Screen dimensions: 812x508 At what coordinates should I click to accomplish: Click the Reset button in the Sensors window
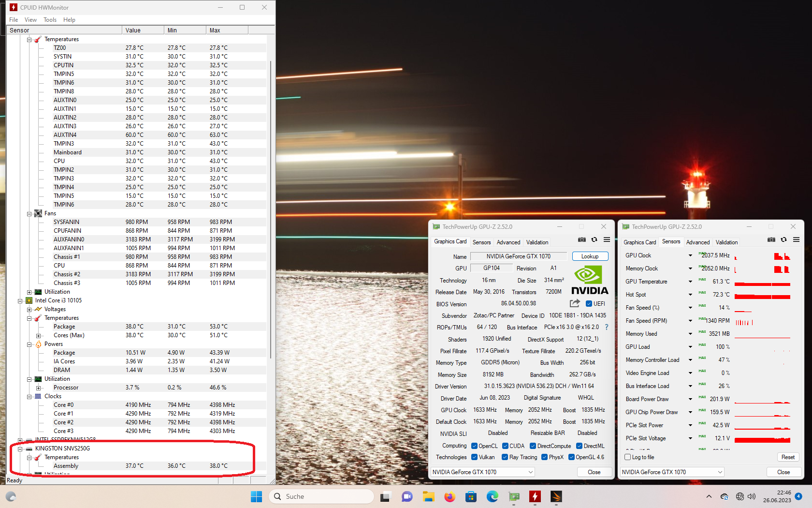tap(788, 457)
